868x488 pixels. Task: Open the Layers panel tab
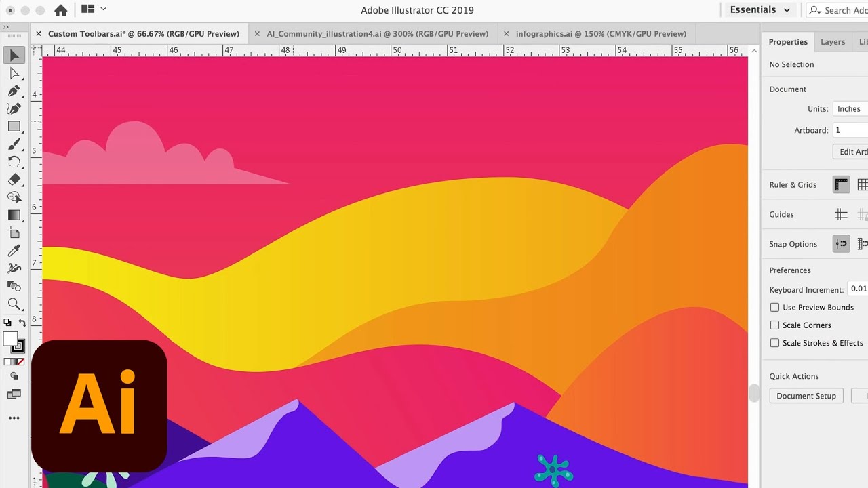[x=833, y=41]
